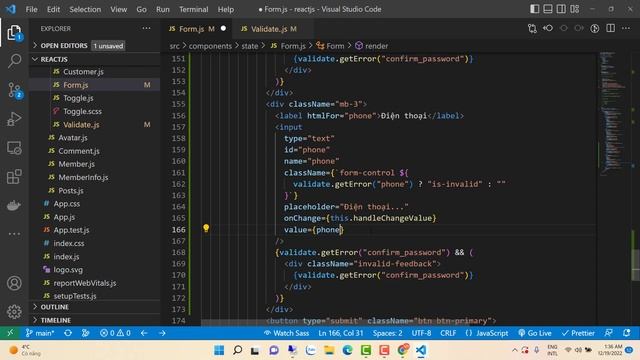Screen dimensions: 640x360
Task: Open the Manage settings gear
Action: [14, 311]
